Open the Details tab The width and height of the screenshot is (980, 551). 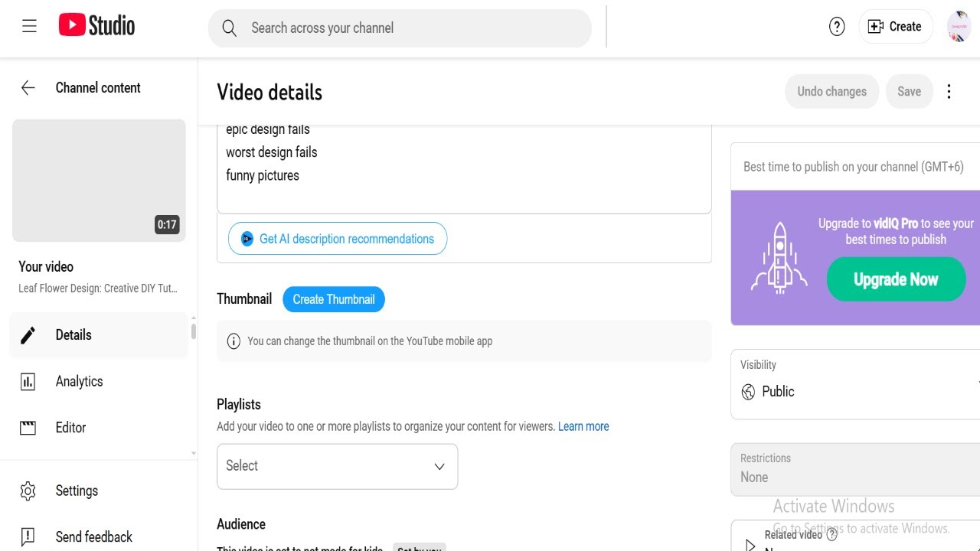click(x=99, y=335)
